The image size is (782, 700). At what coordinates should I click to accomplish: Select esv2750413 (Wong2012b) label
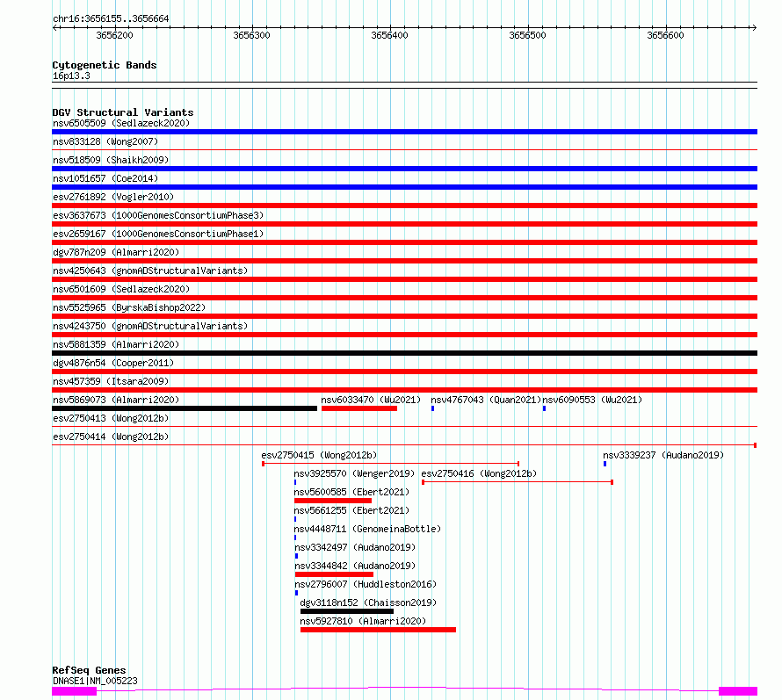tap(111, 418)
